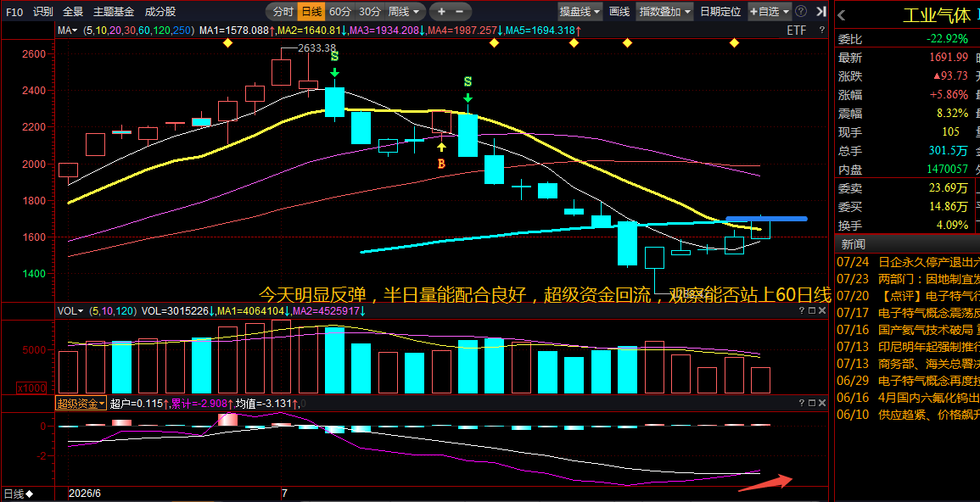Open 06/16 news 4月国内六氟化钨出
This screenshot has height=502, width=980.
pos(908,397)
